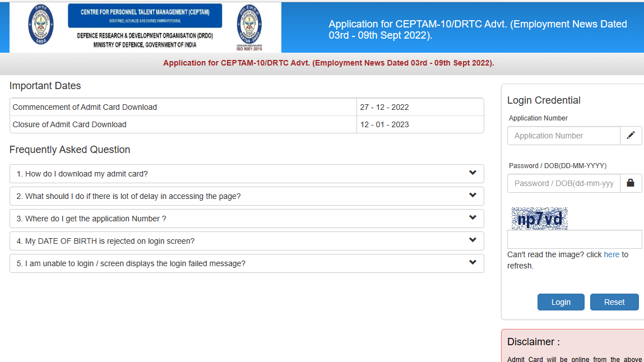Click the Password / DOB input field
The height and width of the screenshot is (362, 644).
point(563,183)
